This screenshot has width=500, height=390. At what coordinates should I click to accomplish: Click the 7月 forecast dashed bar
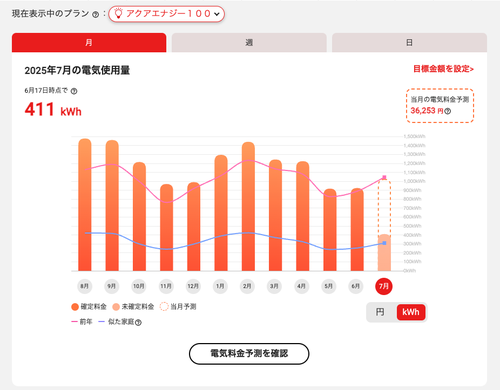pyautogui.click(x=384, y=207)
